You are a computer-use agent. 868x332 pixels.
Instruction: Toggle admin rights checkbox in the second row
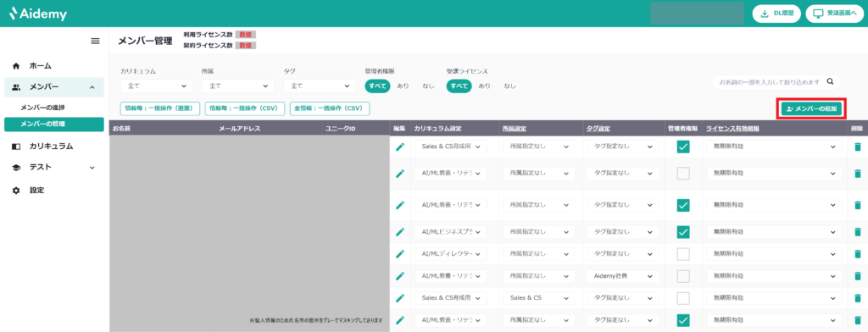click(x=683, y=174)
